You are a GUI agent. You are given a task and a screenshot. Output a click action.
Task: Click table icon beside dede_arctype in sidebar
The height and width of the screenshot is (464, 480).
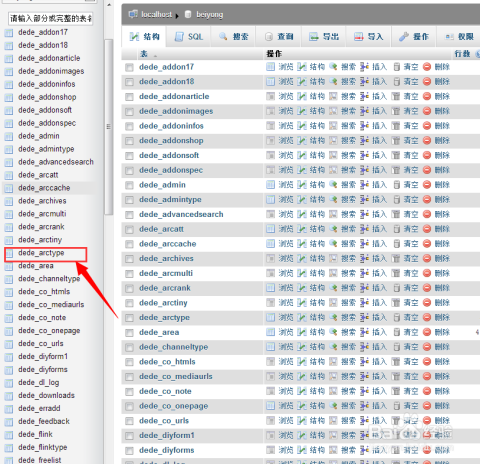point(9,253)
